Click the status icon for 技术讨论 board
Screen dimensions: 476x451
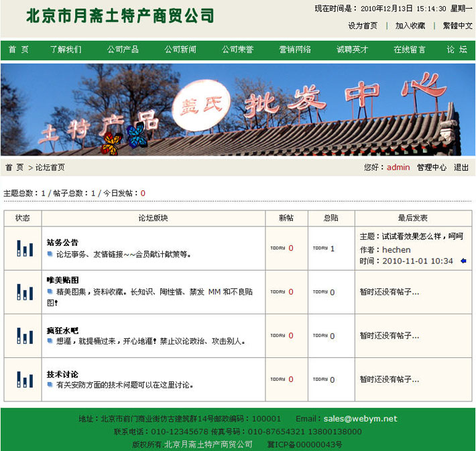tap(24, 379)
